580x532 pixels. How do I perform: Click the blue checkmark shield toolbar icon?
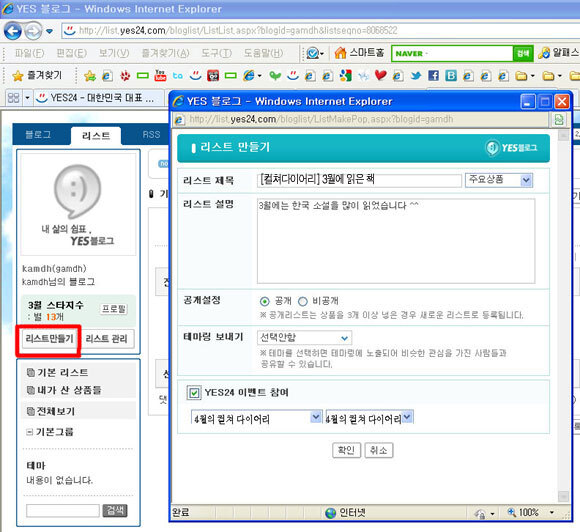pos(313,53)
